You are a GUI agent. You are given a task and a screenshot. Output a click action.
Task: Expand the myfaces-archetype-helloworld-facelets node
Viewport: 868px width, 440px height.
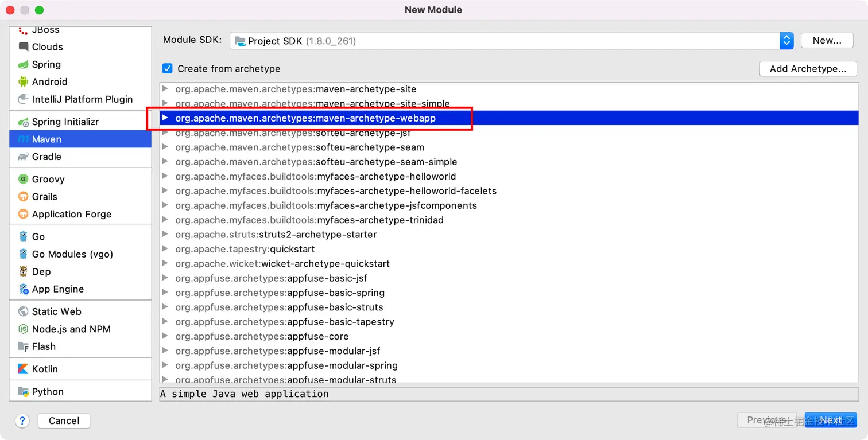(x=165, y=190)
